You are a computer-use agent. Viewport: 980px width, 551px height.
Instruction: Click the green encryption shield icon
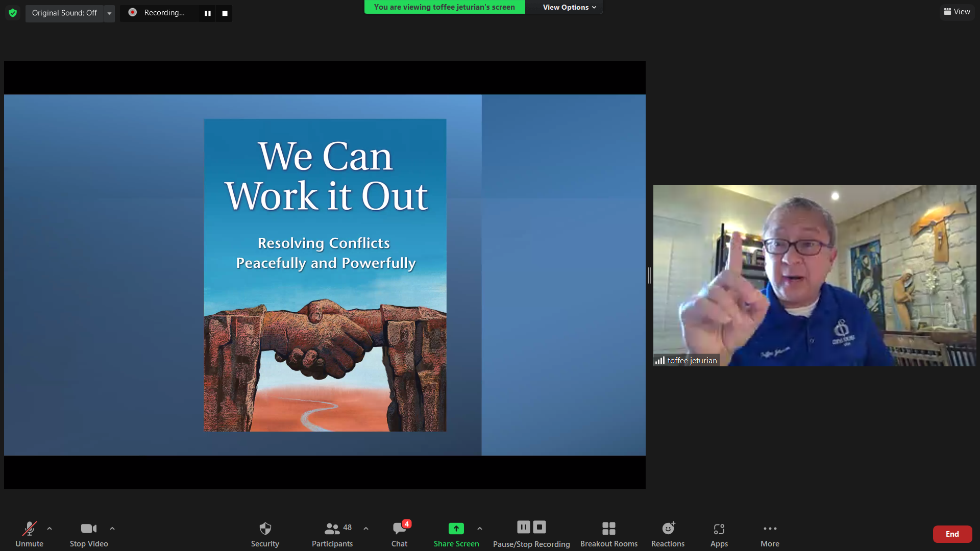click(x=13, y=13)
